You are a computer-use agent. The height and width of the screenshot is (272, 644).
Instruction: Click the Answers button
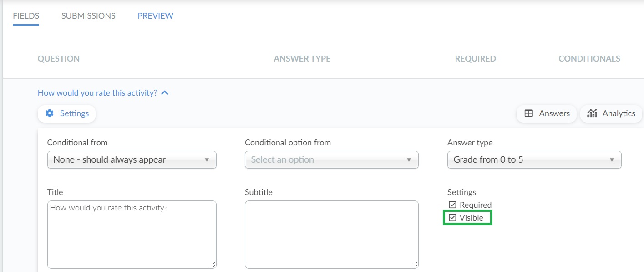(x=547, y=113)
